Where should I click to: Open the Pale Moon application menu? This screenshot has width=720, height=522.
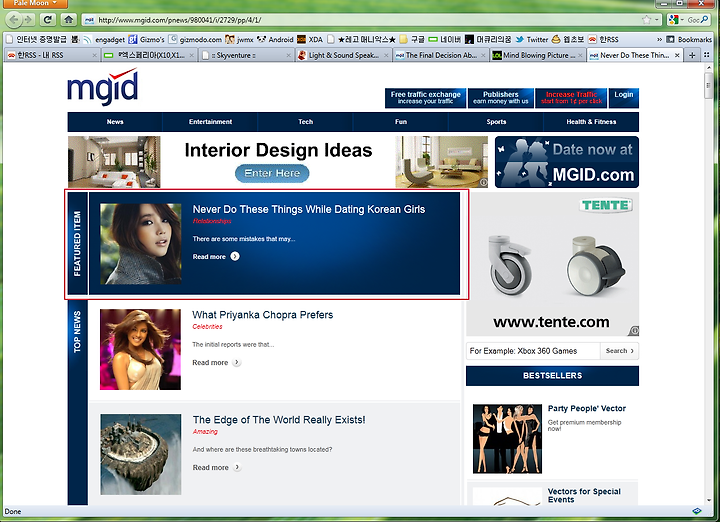[35, 3]
